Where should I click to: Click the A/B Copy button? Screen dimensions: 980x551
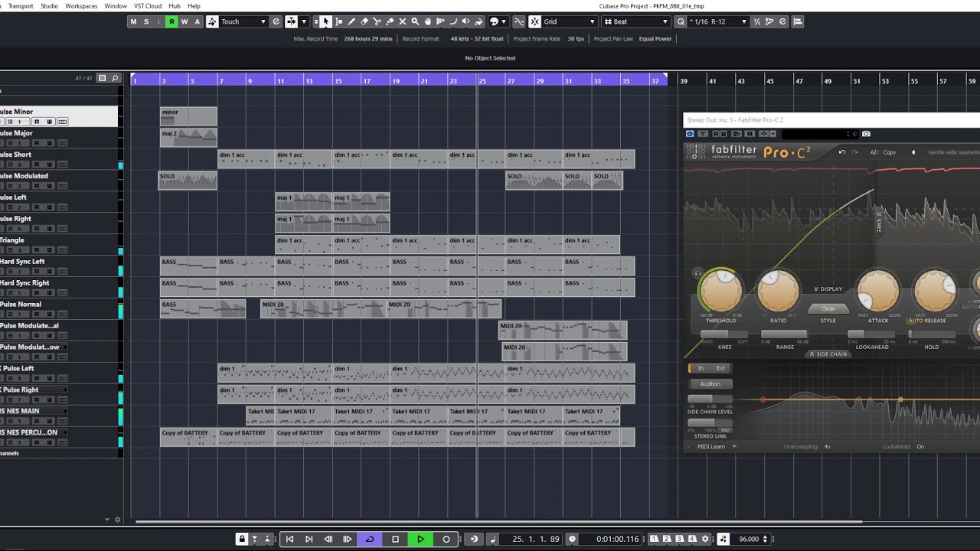890,152
